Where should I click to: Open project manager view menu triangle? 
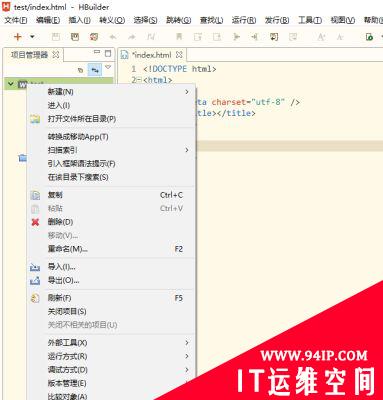(x=108, y=67)
